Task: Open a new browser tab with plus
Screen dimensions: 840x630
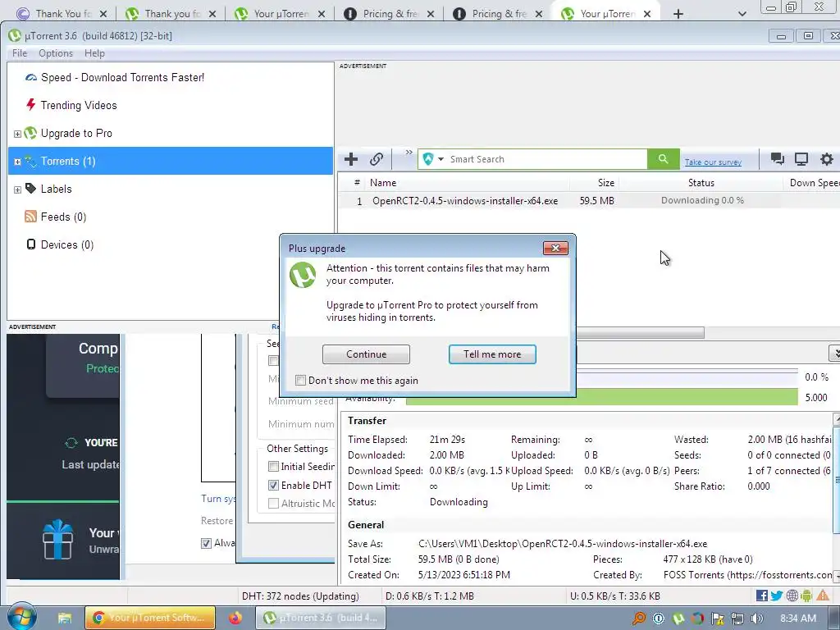Action: tap(678, 14)
